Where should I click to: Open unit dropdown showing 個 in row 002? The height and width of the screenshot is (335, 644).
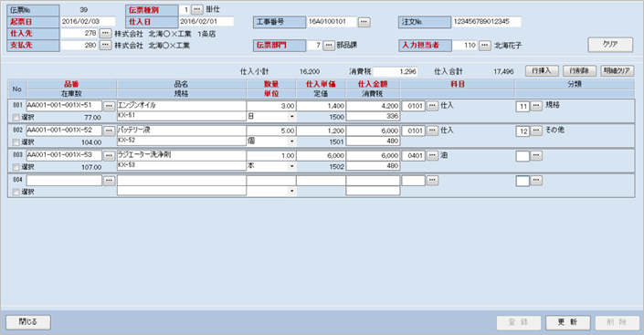coord(291,141)
